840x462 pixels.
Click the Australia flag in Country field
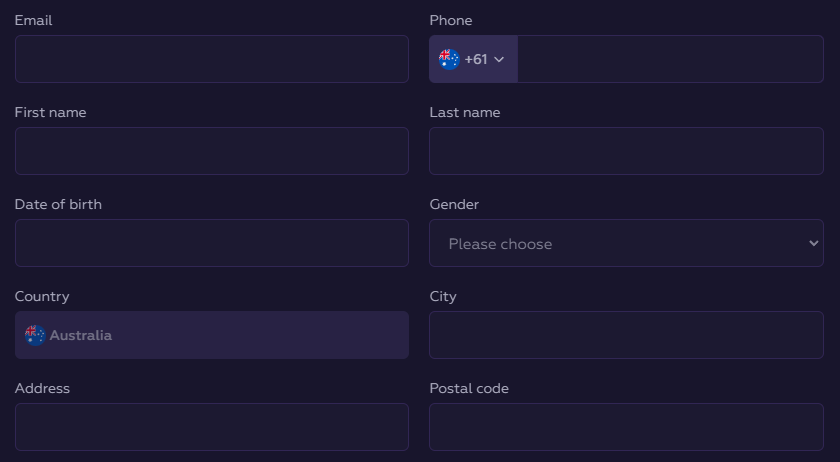tap(35, 335)
